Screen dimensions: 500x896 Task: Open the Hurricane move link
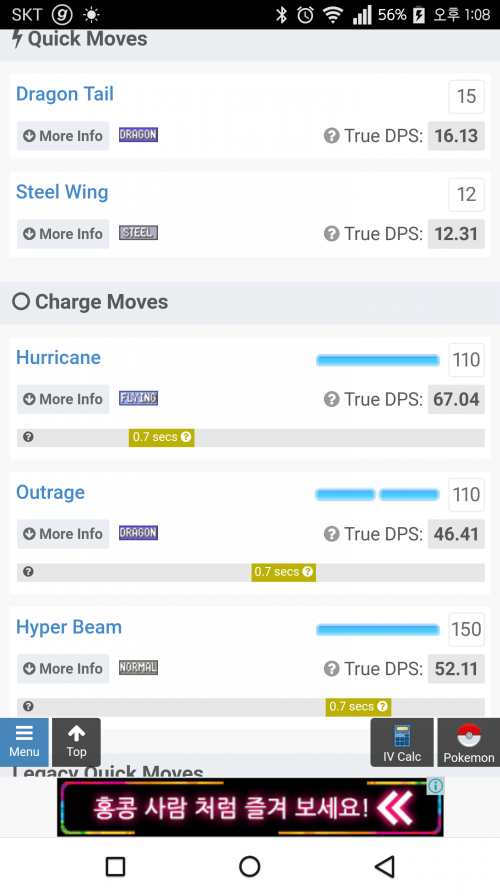tap(58, 358)
